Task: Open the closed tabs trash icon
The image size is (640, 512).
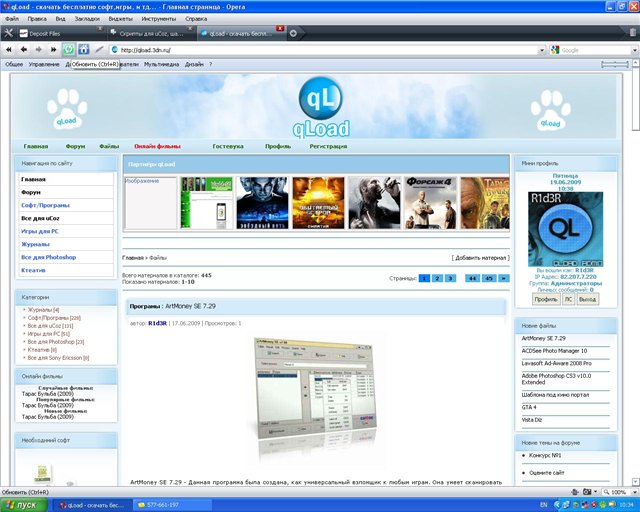Action: point(632,32)
